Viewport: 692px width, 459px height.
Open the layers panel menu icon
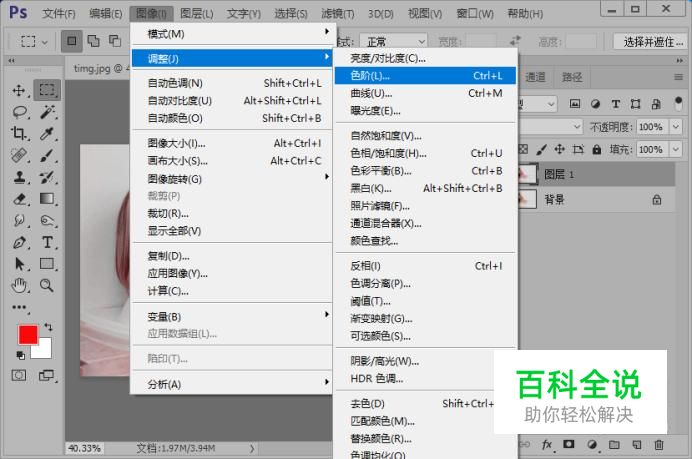678,77
